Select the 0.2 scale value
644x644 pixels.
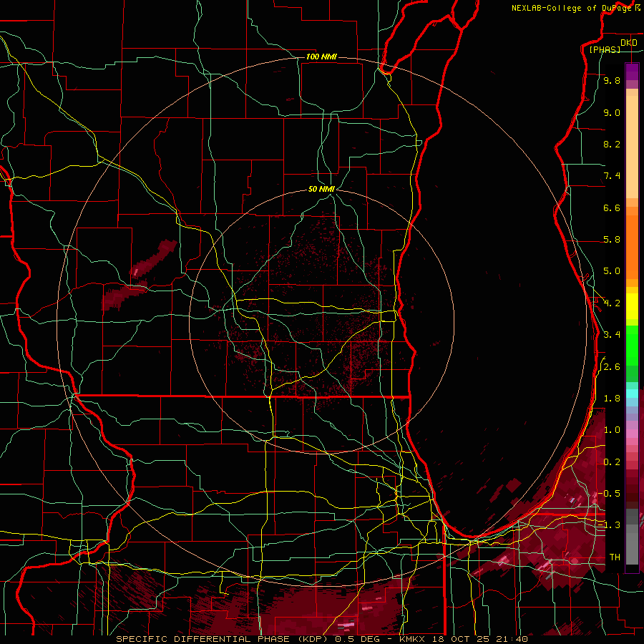click(612, 462)
